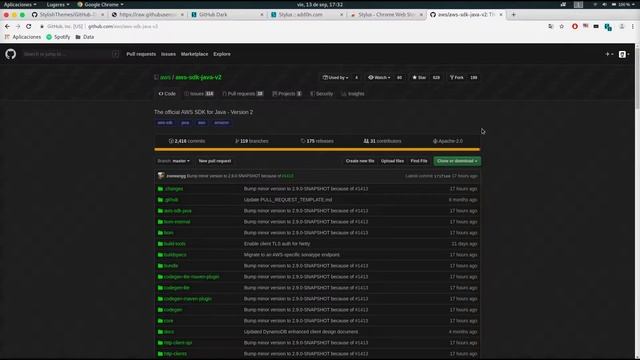Close the Stylus add0n.com tab
This screenshot has width=640, height=360.
point(342,15)
